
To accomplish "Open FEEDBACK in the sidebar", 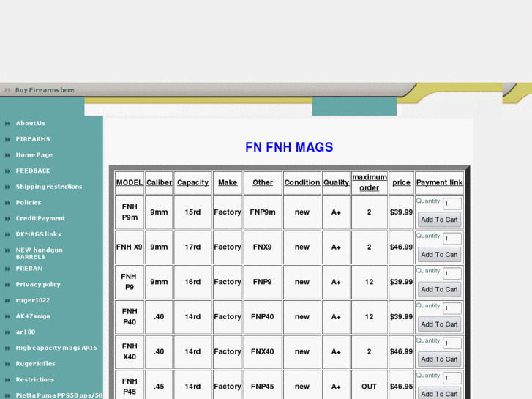I will (x=33, y=171).
